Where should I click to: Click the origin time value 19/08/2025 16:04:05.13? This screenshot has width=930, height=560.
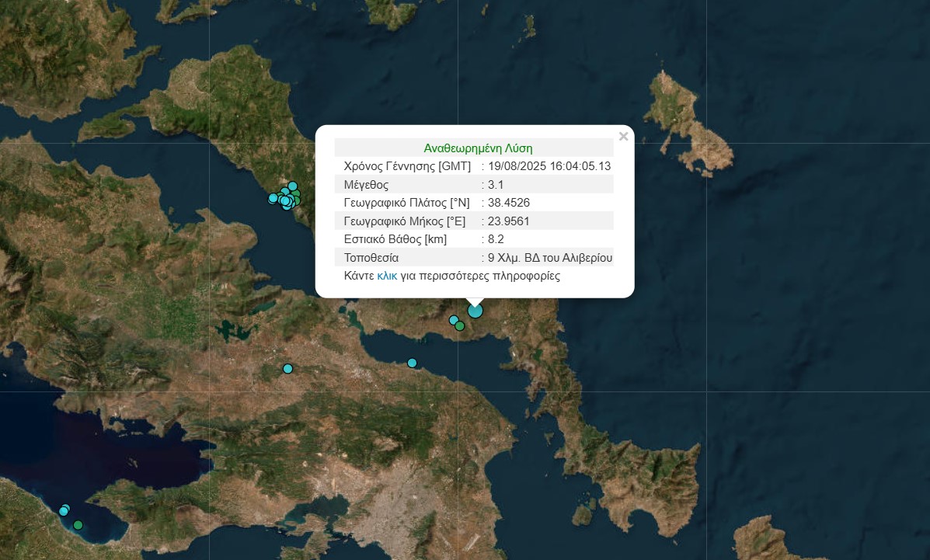click(x=549, y=166)
